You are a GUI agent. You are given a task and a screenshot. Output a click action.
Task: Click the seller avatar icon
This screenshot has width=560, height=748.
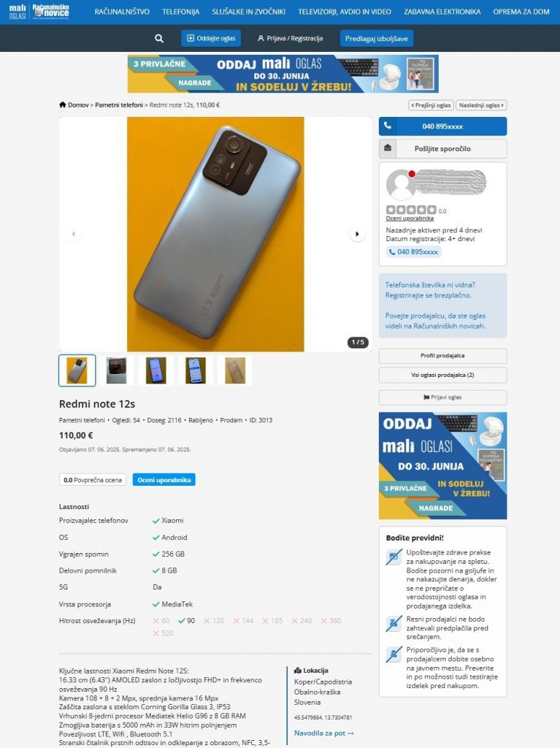point(401,185)
